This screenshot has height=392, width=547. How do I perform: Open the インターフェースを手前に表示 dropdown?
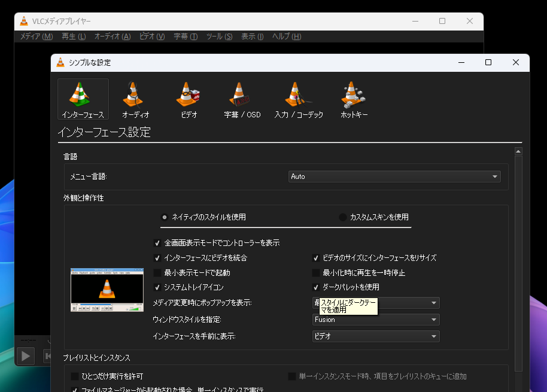375,336
